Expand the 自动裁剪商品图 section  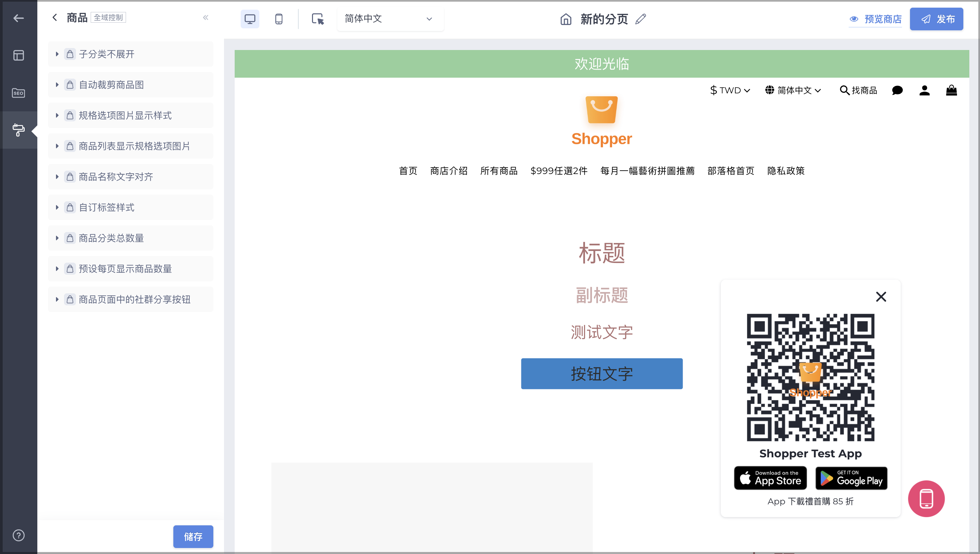point(130,85)
